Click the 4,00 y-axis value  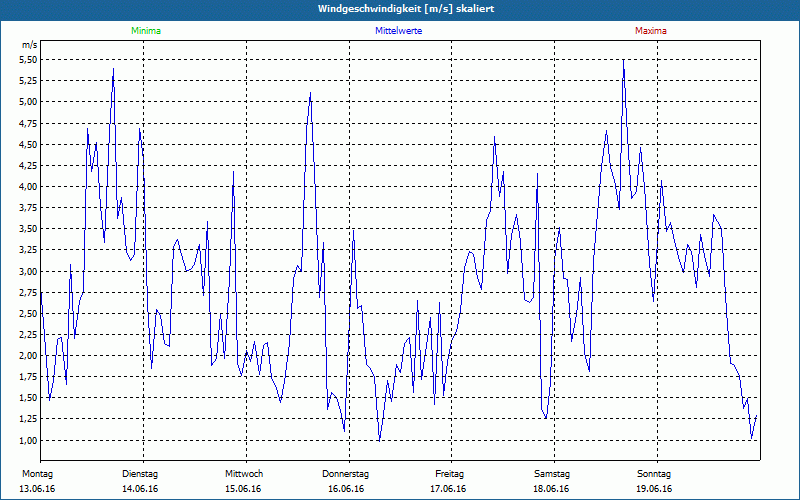click(x=29, y=187)
